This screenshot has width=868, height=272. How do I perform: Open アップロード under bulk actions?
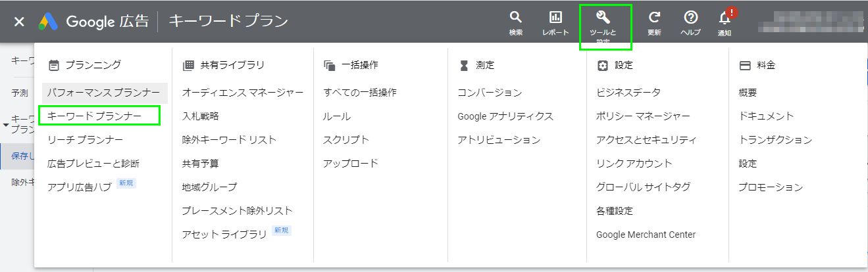click(351, 164)
